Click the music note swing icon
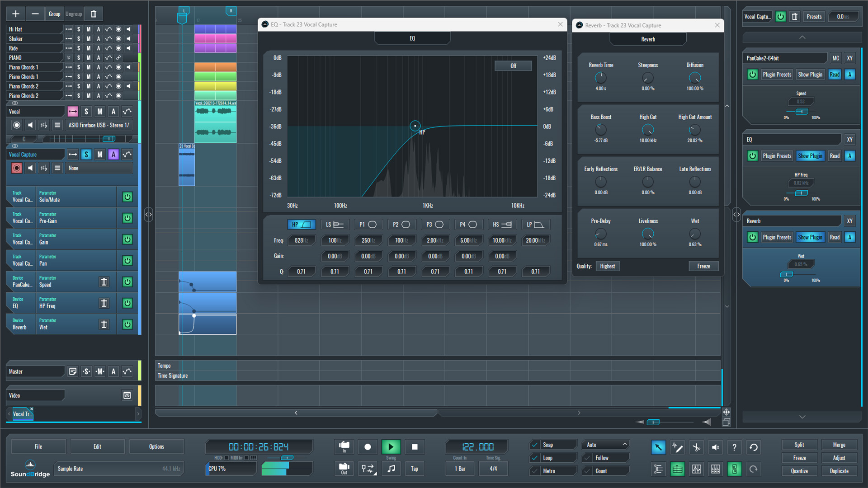This screenshot has height=488, width=868. [391, 469]
